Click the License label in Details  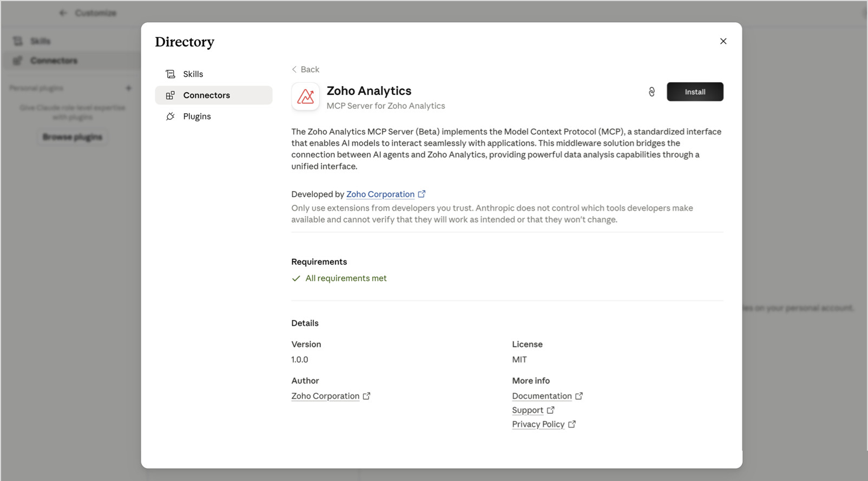(x=528, y=344)
